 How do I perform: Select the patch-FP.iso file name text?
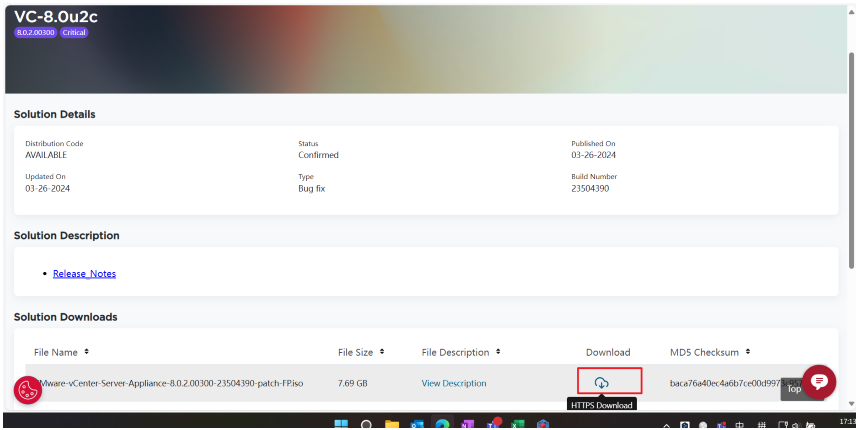pos(171,383)
